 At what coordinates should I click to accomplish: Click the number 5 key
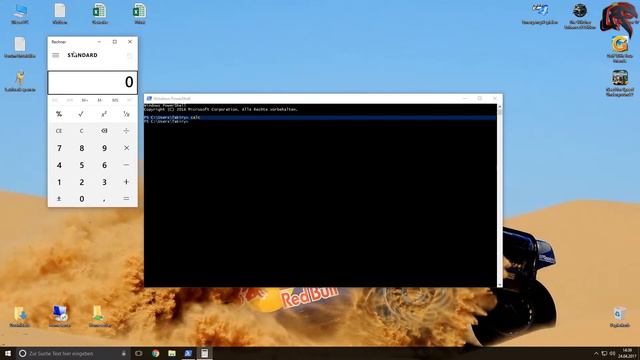81,165
